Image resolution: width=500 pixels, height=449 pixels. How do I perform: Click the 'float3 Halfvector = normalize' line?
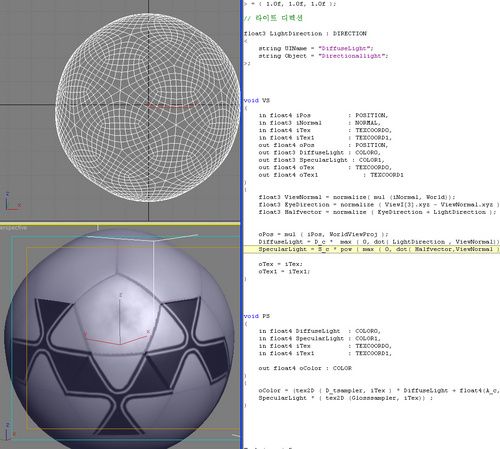tap(377, 212)
